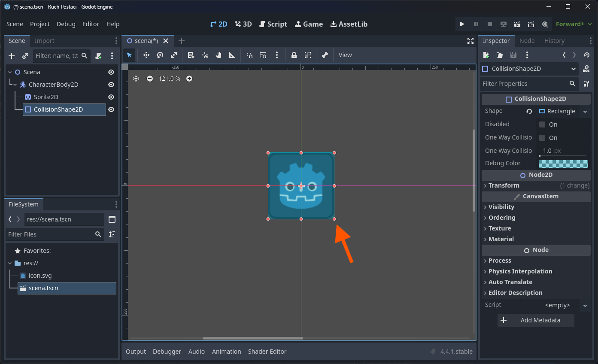The width and height of the screenshot is (598, 364).
Task: Activate the Ruler Mode tool
Action: pyautogui.click(x=232, y=55)
